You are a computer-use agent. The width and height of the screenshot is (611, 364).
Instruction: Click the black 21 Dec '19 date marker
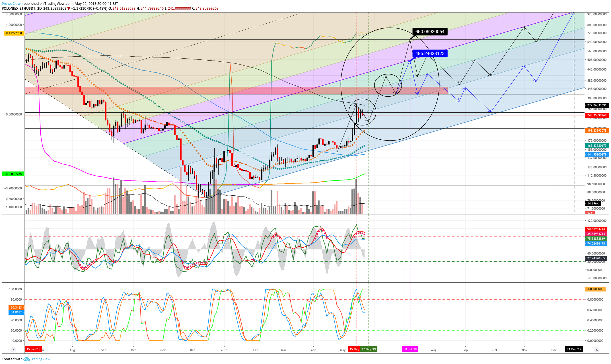(574, 349)
